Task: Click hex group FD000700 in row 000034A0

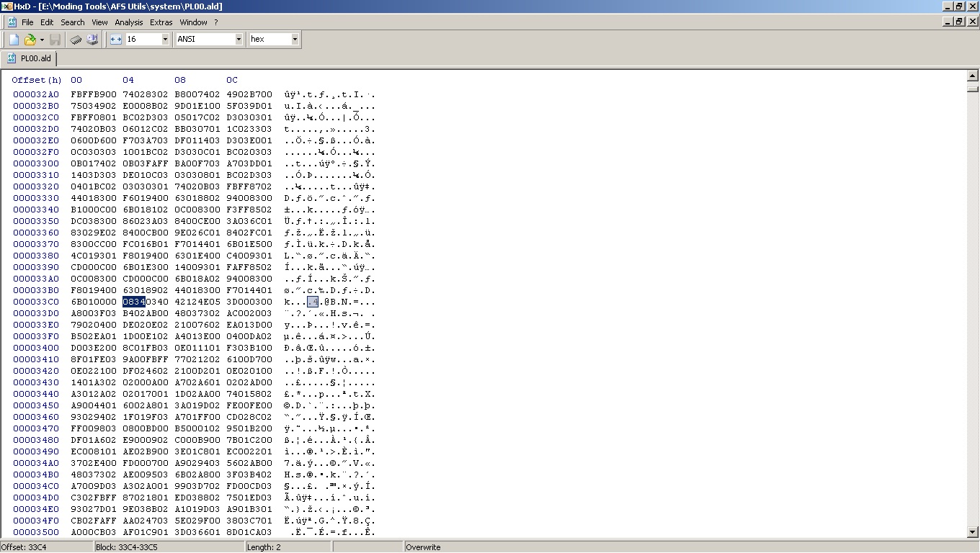Action: point(146,463)
